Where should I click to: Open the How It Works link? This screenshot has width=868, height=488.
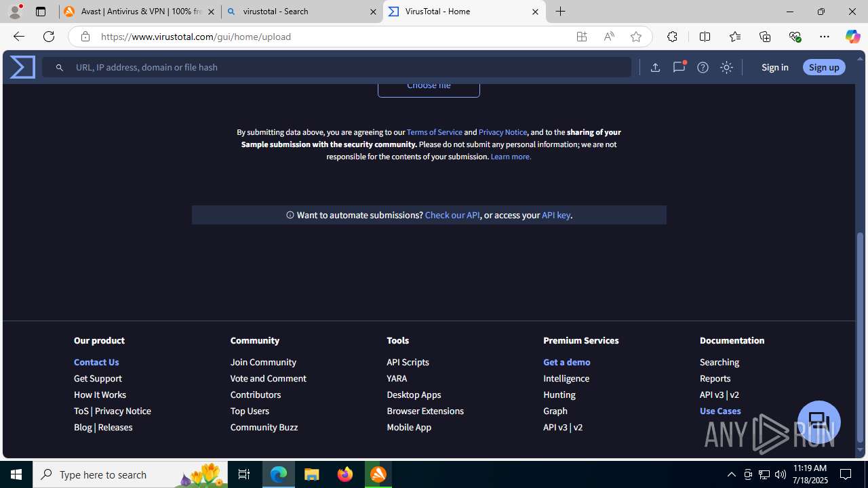pos(100,394)
